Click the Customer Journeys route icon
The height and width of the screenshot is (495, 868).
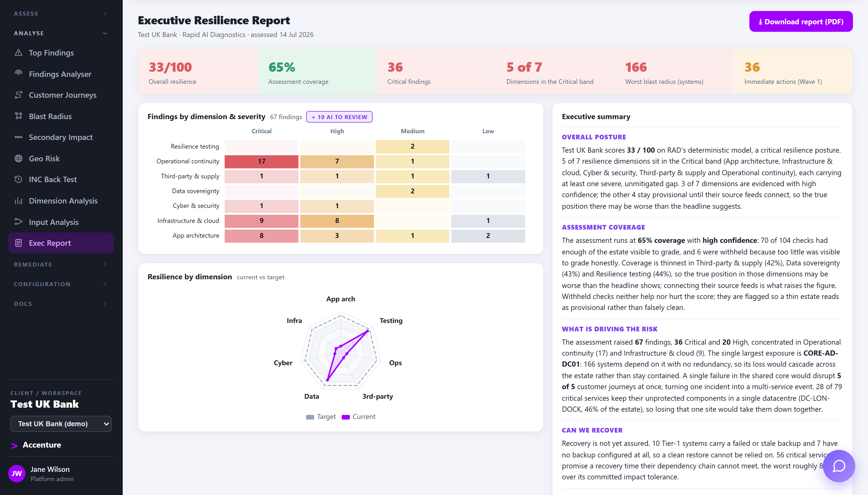[x=18, y=95]
